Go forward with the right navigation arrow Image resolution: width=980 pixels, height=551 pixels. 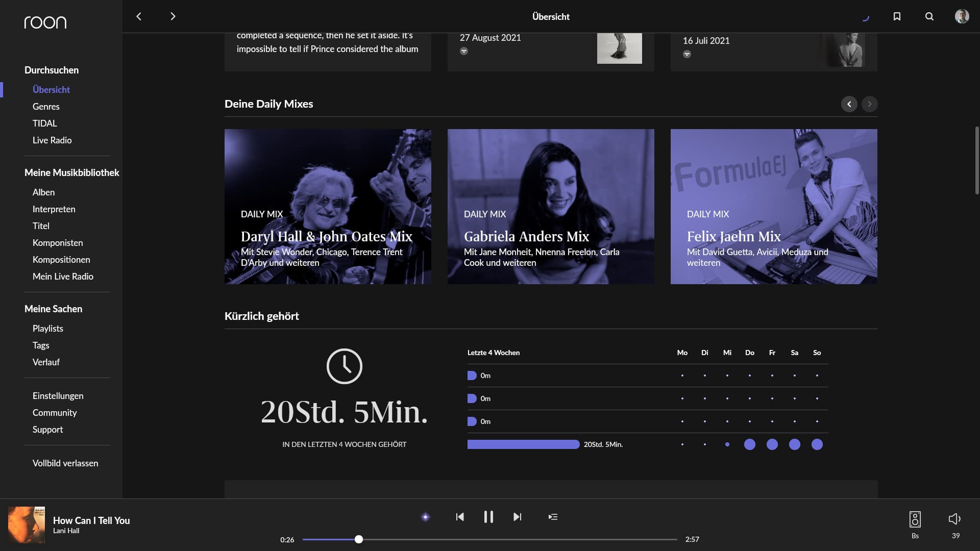173,16
